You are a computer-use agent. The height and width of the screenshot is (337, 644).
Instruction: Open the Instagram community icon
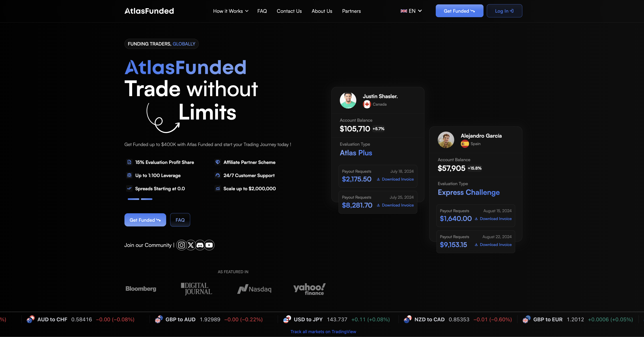[x=182, y=245]
